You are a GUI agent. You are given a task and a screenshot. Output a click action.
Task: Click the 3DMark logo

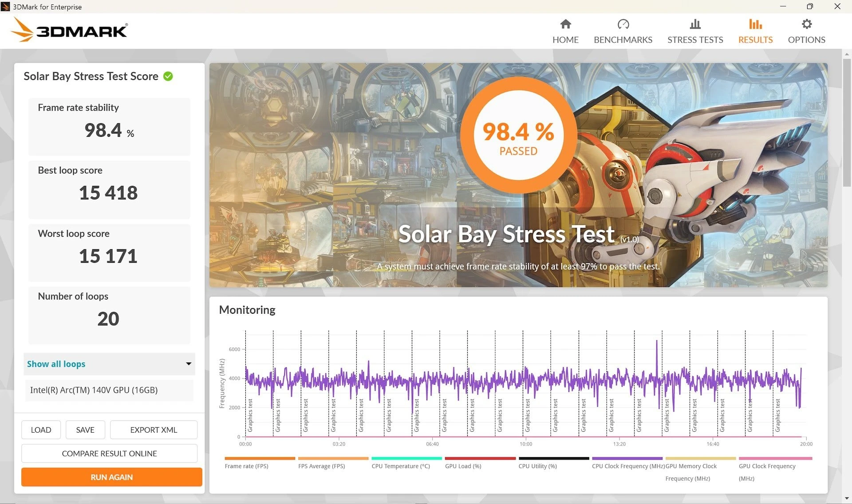(69, 30)
